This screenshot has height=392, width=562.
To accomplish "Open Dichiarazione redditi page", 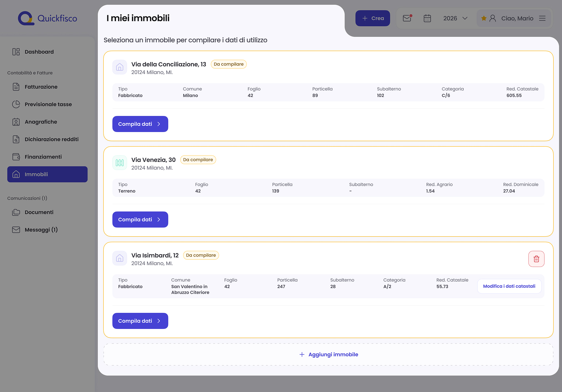I will coord(51,139).
